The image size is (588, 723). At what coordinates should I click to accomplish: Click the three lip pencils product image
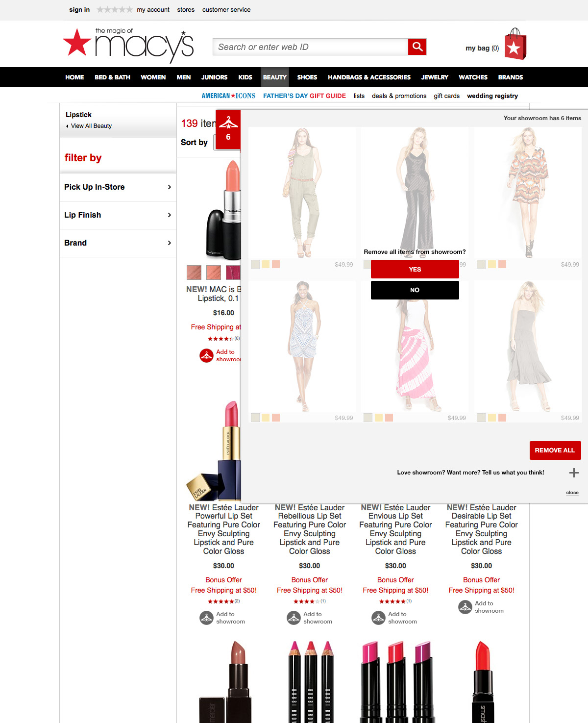(x=310, y=681)
